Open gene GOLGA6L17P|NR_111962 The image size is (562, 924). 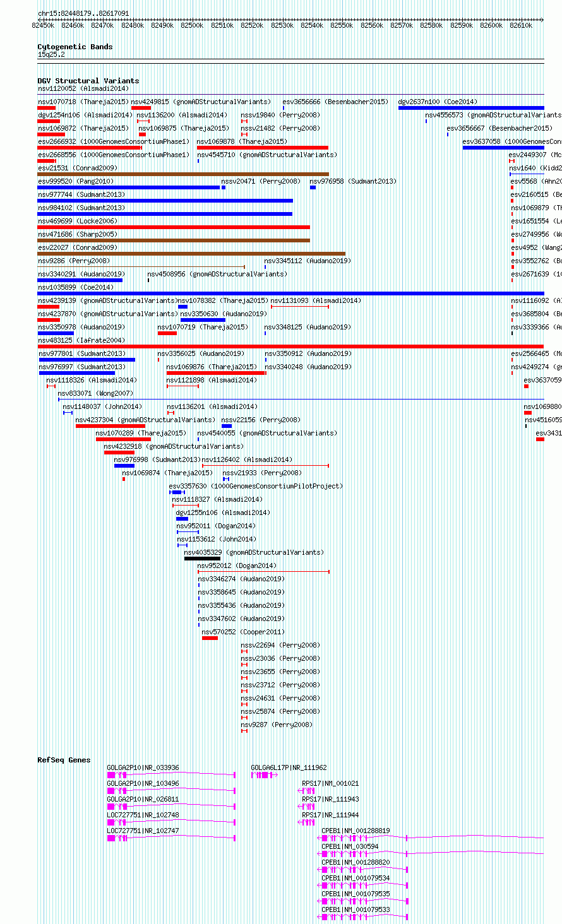coord(289,768)
